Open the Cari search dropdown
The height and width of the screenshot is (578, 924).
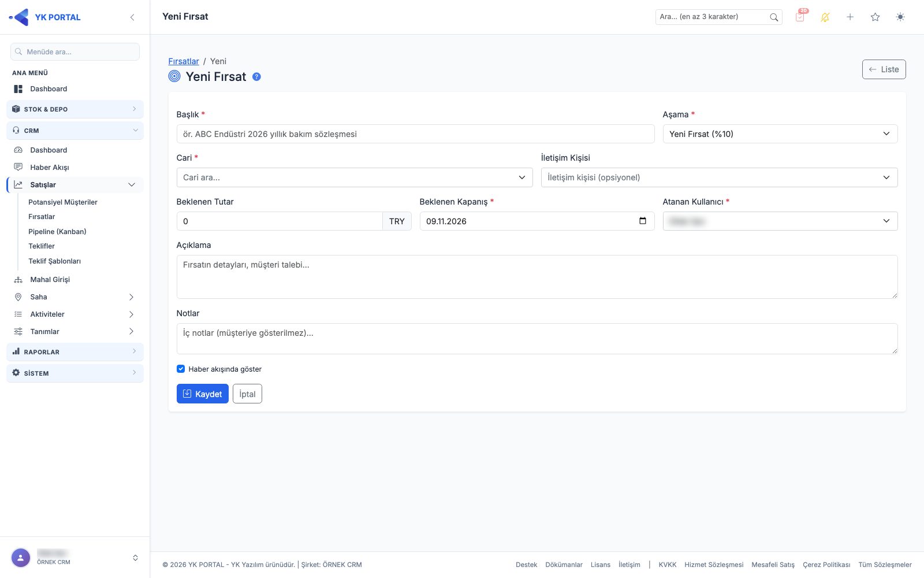point(355,177)
